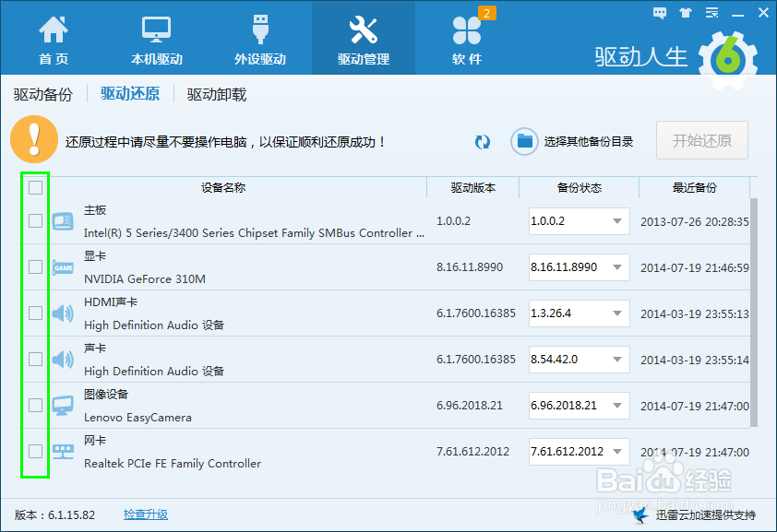This screenshot has width=777, height=532.
Task: Select Realtek PCIe FE Family Controller text
Action: click(x=173, y=464)
